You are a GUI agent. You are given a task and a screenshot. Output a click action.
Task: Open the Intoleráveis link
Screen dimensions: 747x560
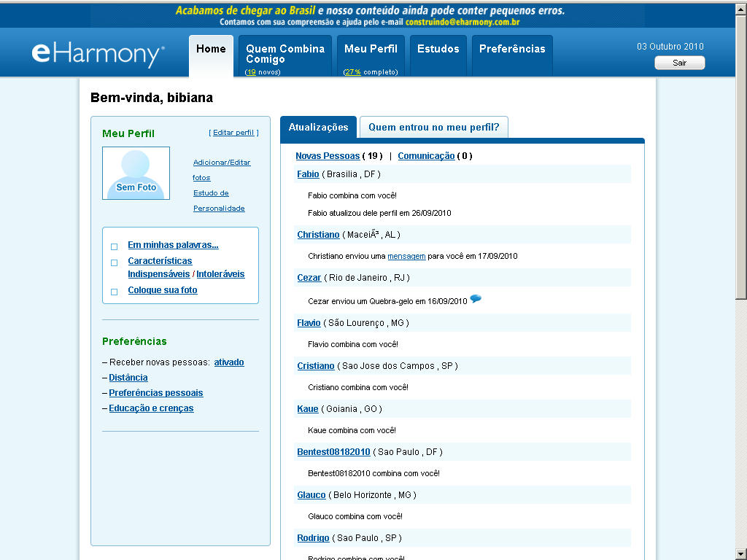220,274
